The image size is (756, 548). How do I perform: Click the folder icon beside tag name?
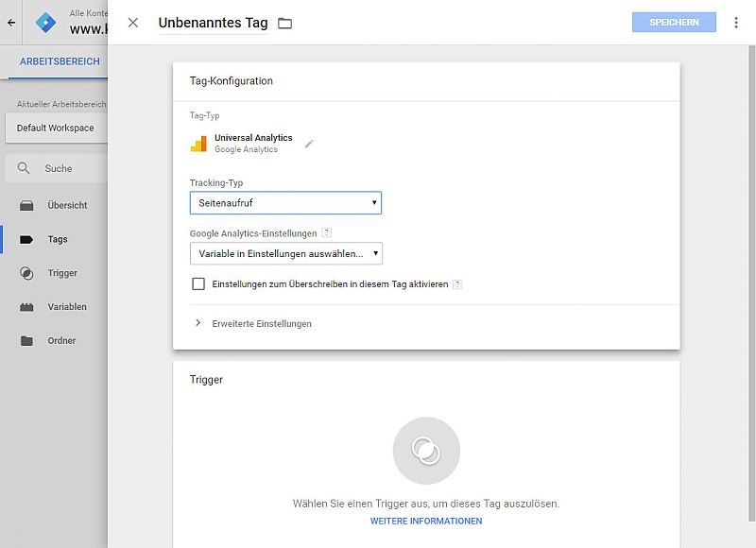click(284, 23)
